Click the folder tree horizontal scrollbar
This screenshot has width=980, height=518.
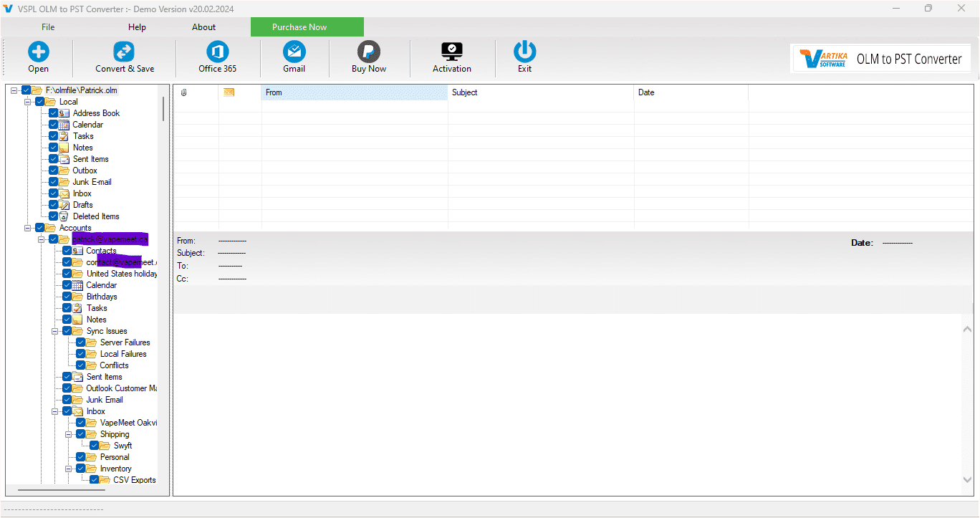point(61,490)
